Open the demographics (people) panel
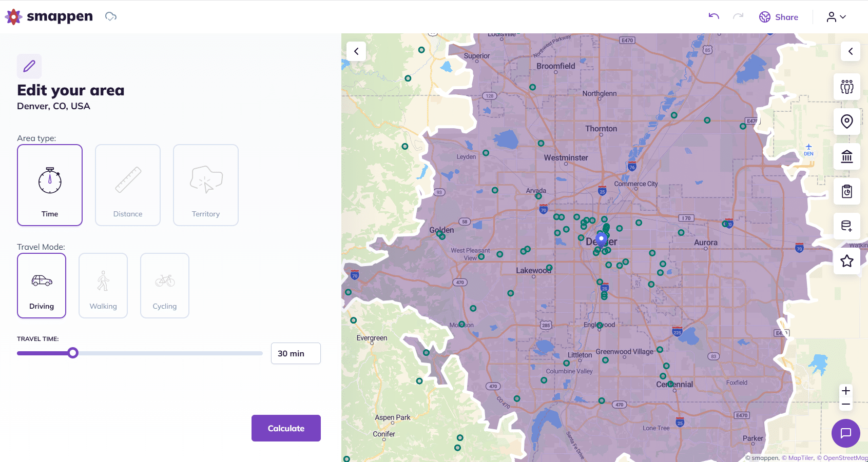The height and width of the screenshot is (462, 868). tap(846, 87)
